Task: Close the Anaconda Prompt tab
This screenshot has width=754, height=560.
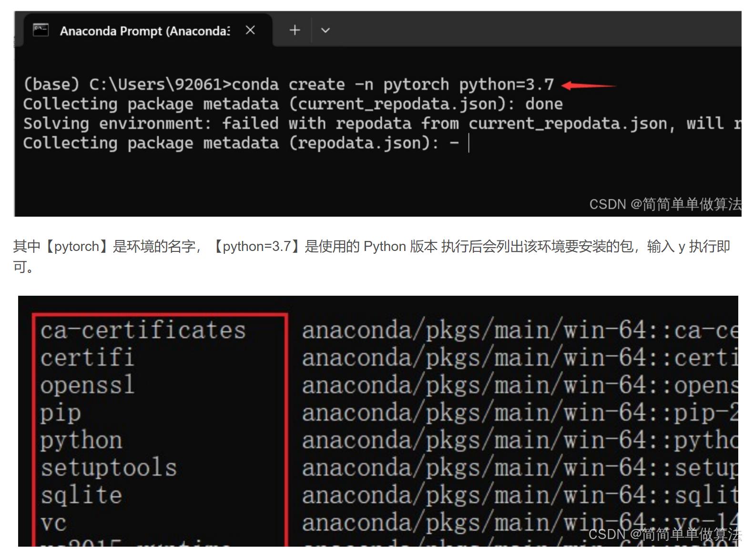Action: [250, 30]
